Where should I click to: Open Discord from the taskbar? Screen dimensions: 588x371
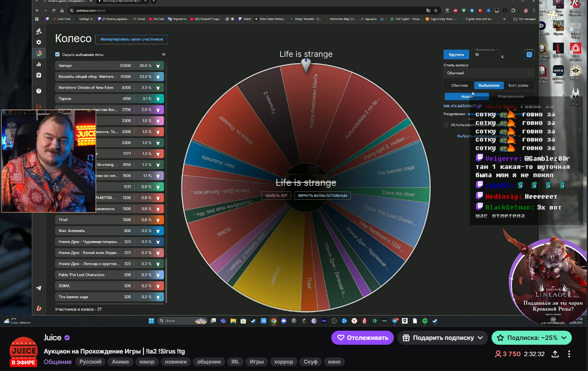(x=283, y=321)
